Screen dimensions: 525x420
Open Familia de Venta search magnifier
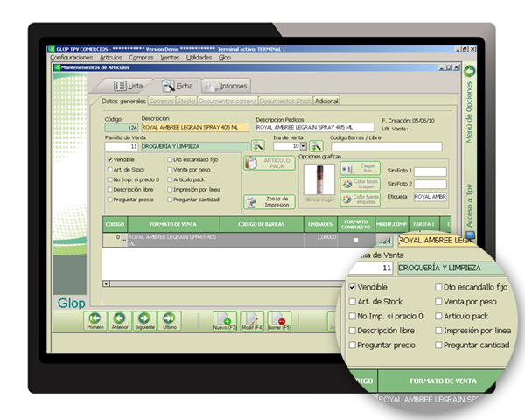pos(257,146)
